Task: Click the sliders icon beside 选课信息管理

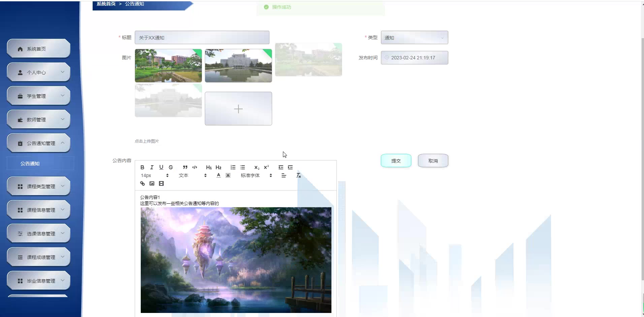Action: 20,234
